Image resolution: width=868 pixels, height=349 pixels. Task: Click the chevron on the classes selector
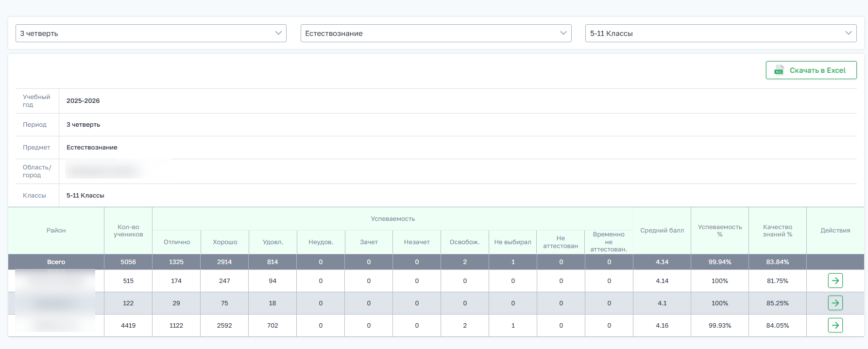point(849,33)
